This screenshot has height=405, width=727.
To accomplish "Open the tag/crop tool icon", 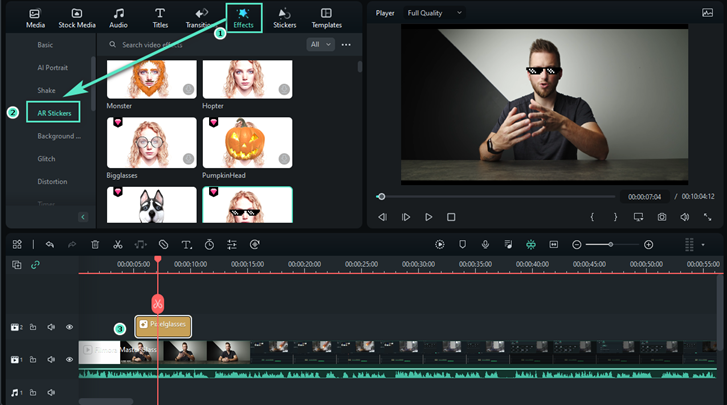I will [163, 244].
